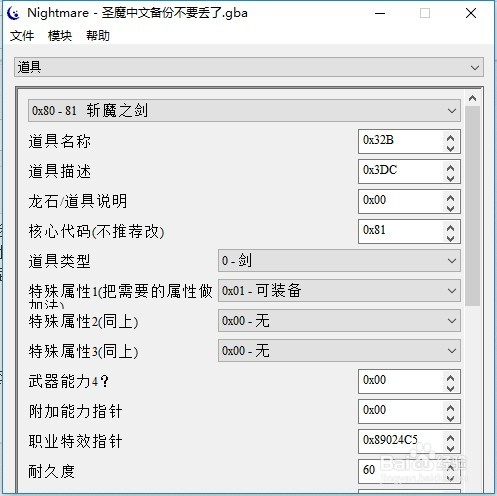The height and width of the screenshot is (496, 497).
Task: Open the 0x80 - 81 斩魔之剑 item selector
Action: (x=244, y=110)
